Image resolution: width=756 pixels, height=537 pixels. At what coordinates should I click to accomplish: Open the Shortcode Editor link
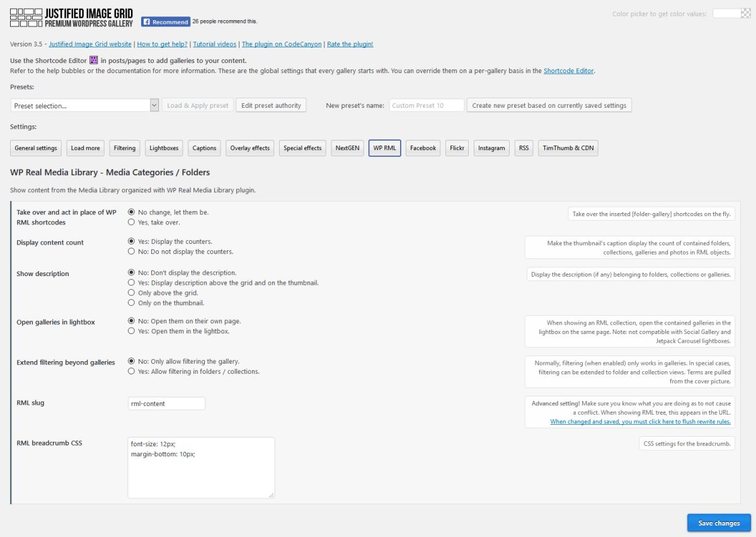[x=568, y=71]
